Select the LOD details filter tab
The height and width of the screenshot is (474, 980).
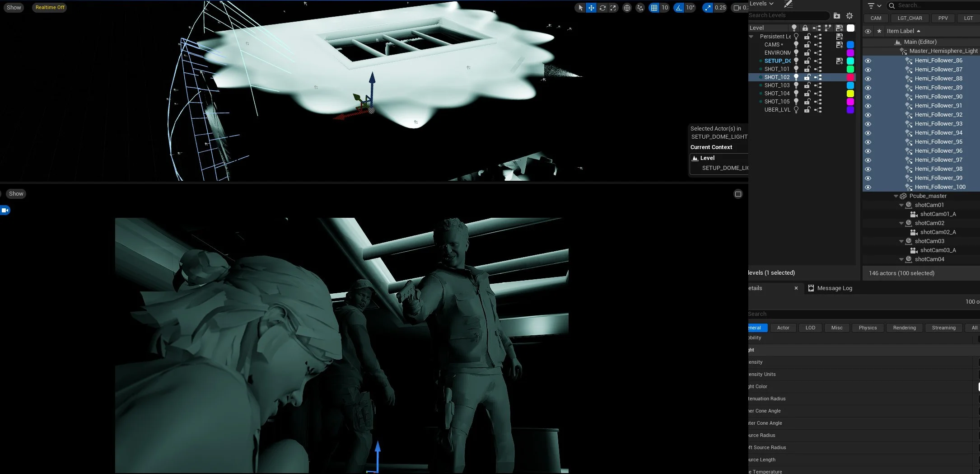click(810, 328)
